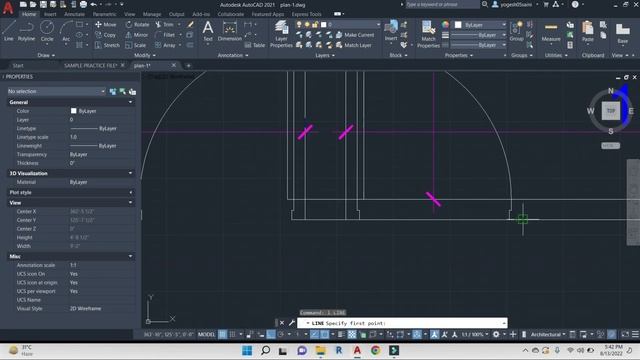Toggle MODEL space button in status bar
640x360 pixels.
click(x=207, y=334)
